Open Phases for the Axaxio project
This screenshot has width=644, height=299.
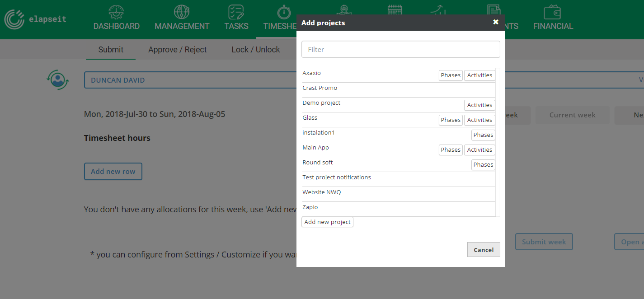(x=450, y=75)
